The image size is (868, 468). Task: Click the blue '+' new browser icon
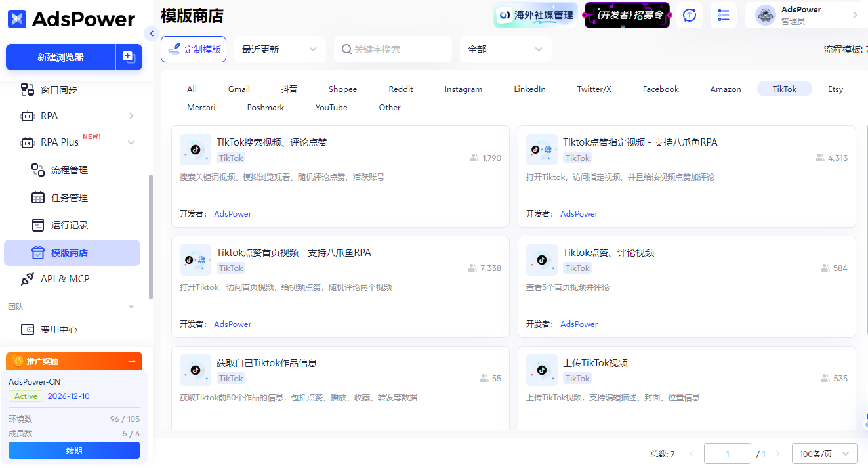click(129, 57)
